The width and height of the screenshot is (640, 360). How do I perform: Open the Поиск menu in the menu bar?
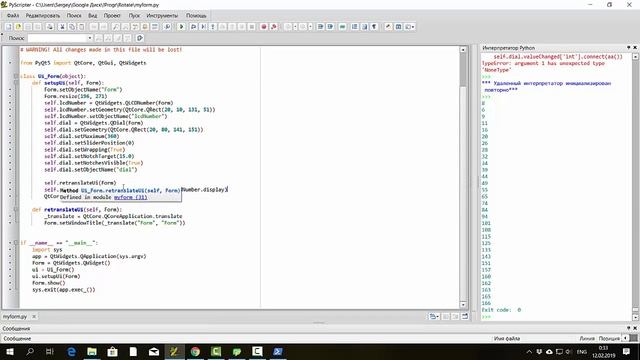[x=74, y=16]
